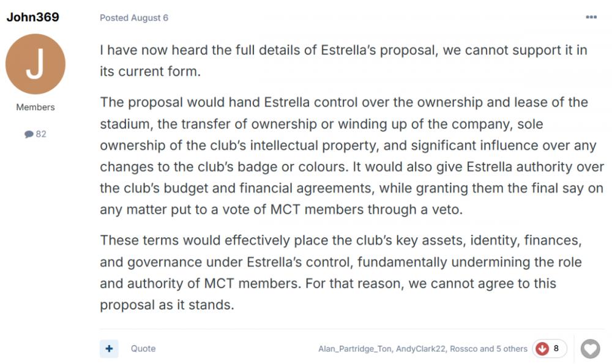Click the speech bubble post count icon

[x=29, y=134]
